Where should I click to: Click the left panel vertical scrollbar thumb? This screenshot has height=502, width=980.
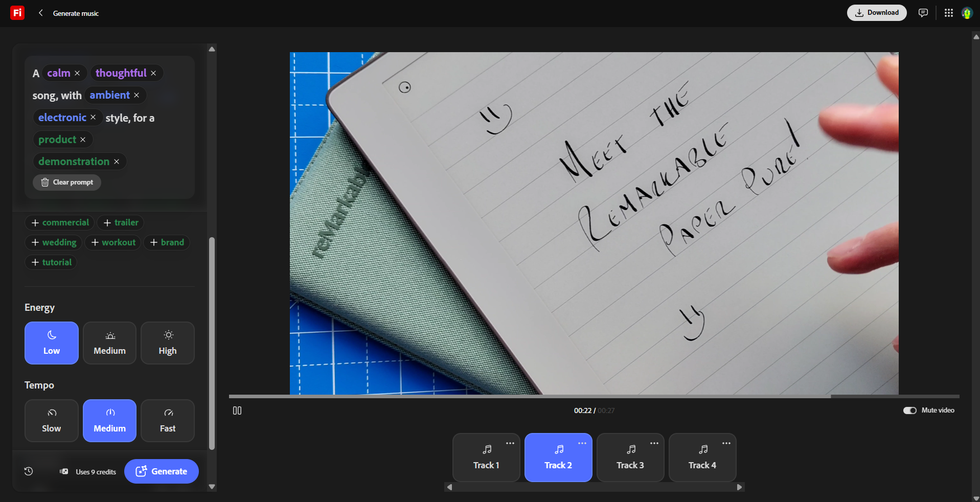click(212, 344)
